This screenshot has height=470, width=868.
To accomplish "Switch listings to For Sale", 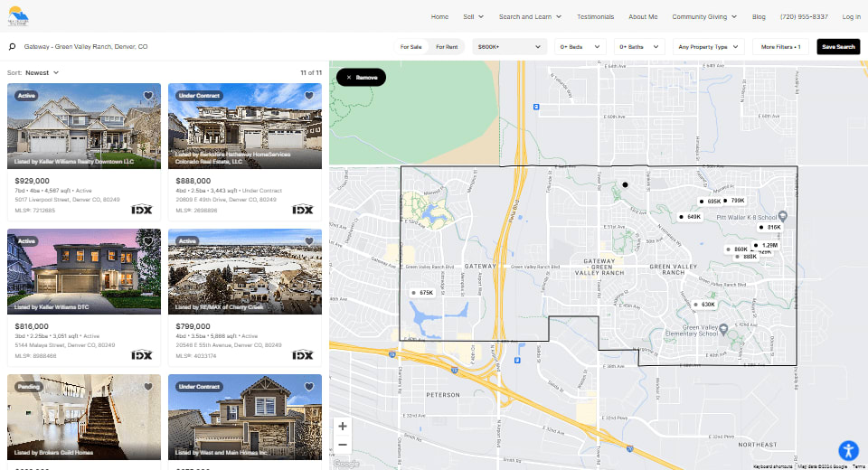I will point(410,47).
